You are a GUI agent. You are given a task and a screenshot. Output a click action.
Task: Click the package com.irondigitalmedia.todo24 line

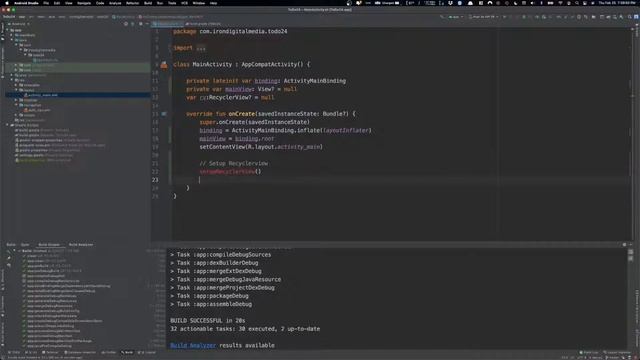(230, 31)
